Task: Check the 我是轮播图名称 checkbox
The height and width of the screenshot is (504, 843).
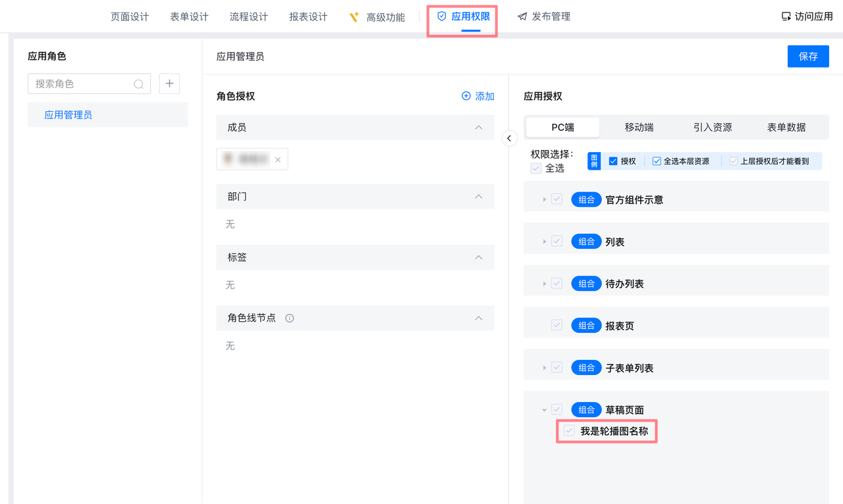Action: (x=570, y=431)
